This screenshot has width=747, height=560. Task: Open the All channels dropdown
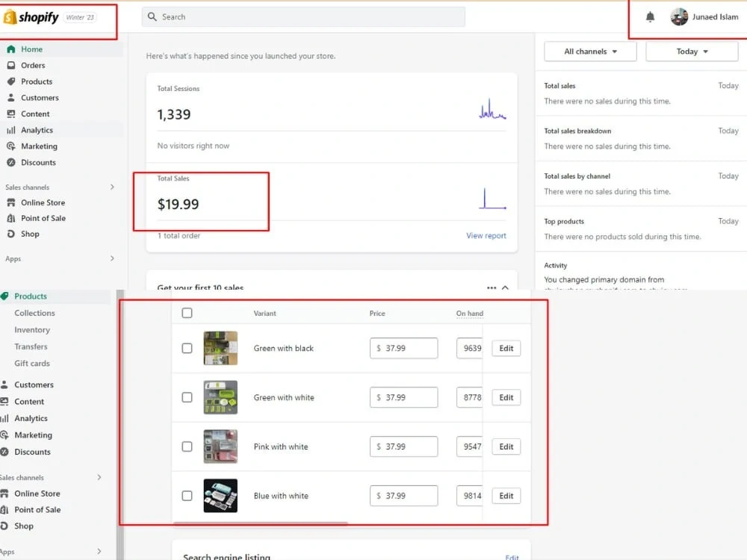[x=590, y=52]
